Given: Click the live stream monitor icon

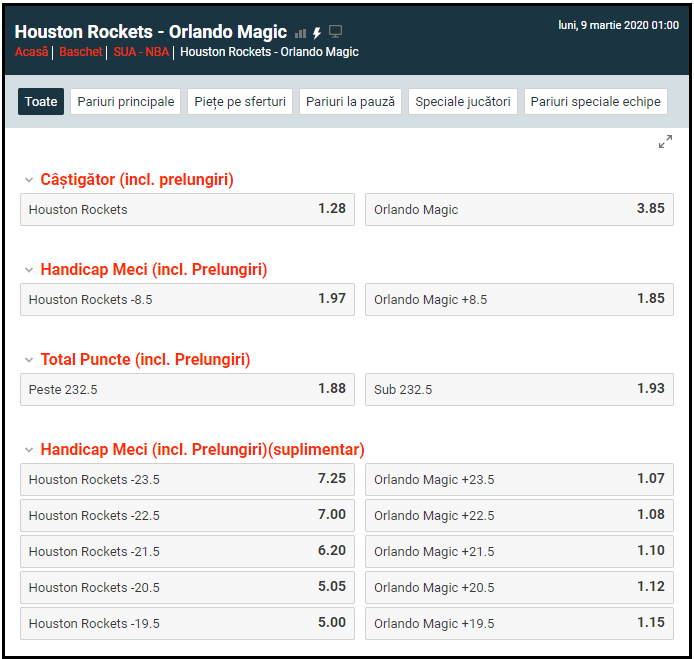Looking at the screenshot, I should point(336,32).
